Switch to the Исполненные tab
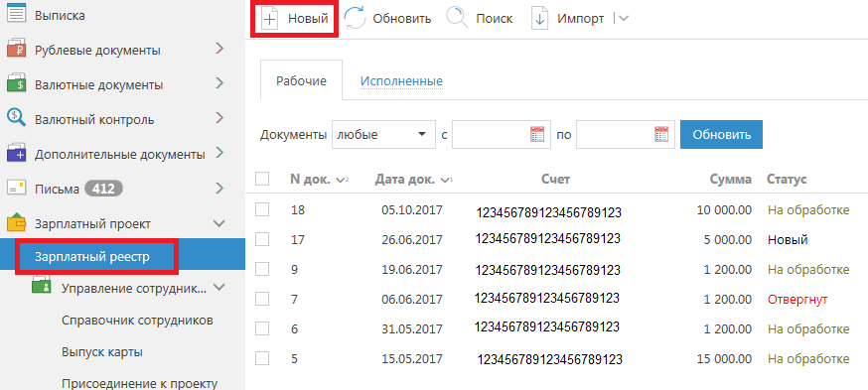The width and height of the screenshot is (868, 390). pos(401,81)
